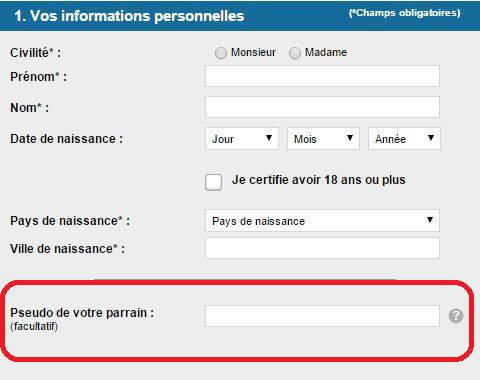The width and height of the screenshot is (480, 380).
Task: Choose the Madame radio button
Action: pyautogui.click(x=295, y=53)
